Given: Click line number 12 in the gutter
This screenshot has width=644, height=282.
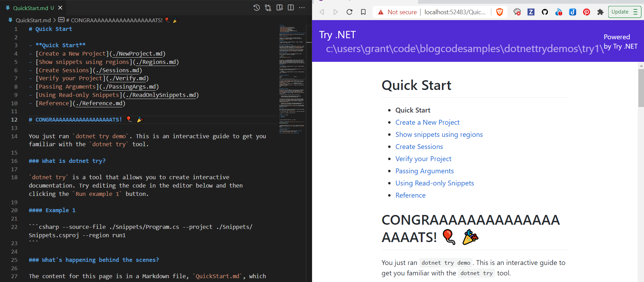Looking at the screenshot, I should tap(14, 119).
